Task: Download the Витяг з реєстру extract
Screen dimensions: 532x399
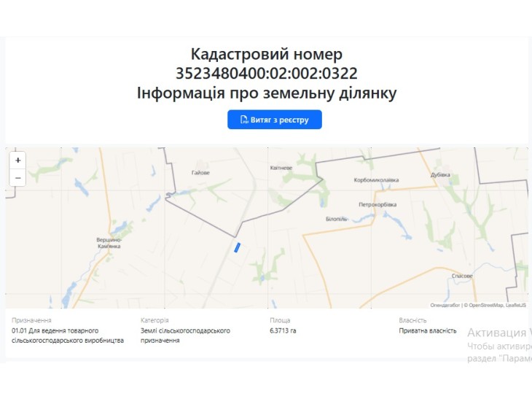Action: pyautogui.click(x=275, y=120)
